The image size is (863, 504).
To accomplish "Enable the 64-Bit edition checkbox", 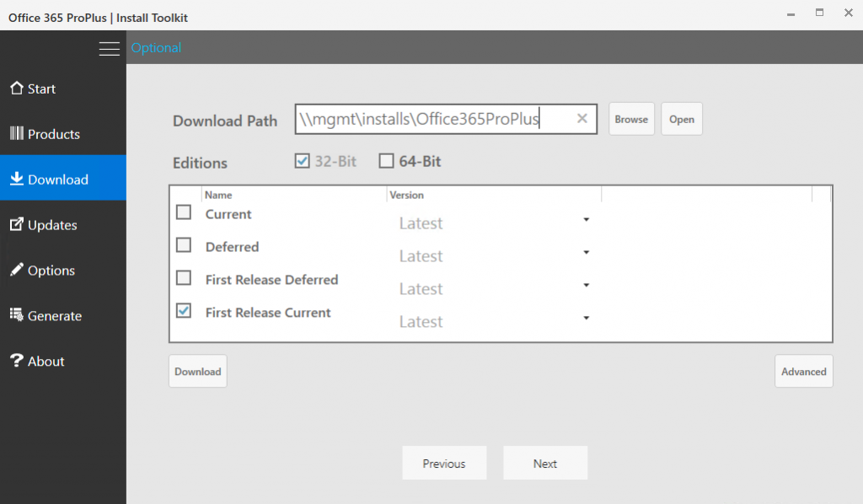I will [x=387, y=160].
